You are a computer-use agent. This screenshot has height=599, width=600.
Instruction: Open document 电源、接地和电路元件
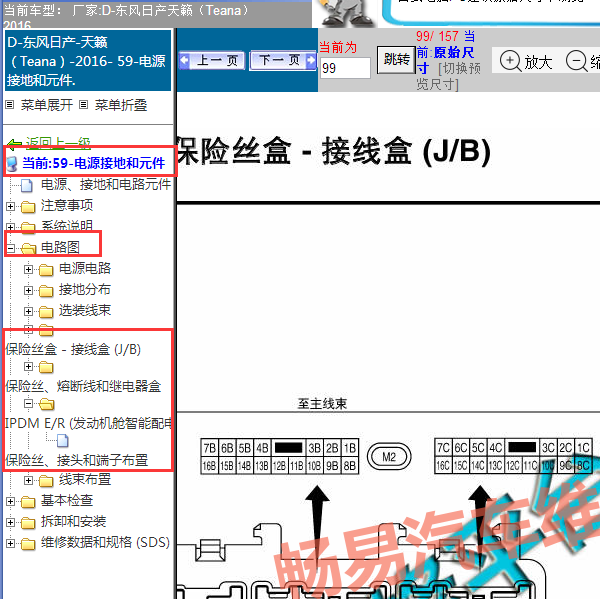click(106, 184)
